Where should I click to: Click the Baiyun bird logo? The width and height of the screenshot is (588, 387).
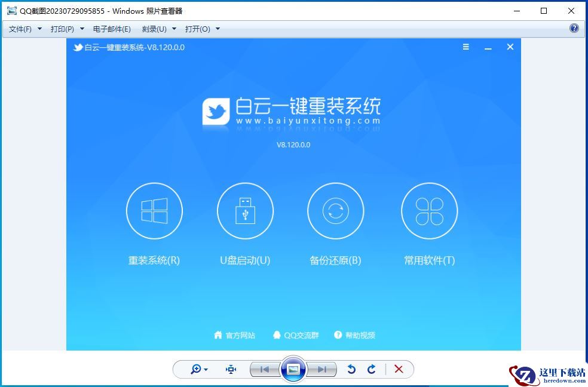pyautogui.click(x=216, y=112)
